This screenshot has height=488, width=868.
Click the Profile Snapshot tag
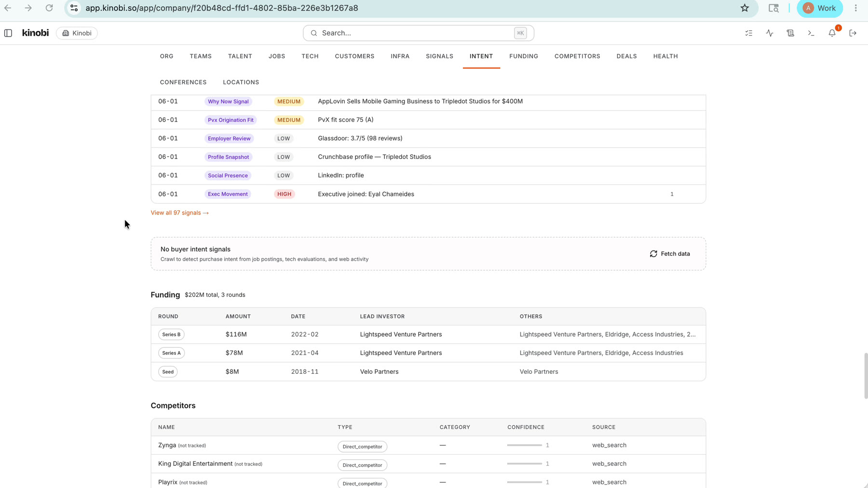pyautogui.click(x=228, y=157)
